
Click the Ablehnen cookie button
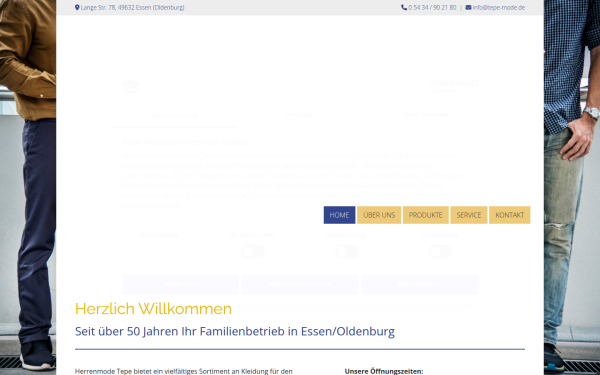(x=180, y=284)
